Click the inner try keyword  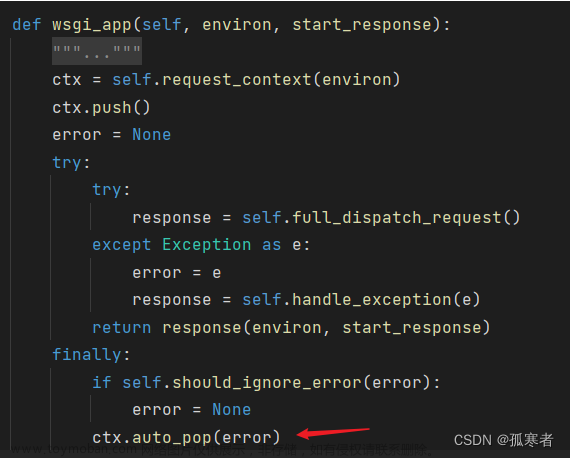tap(107, 190)
